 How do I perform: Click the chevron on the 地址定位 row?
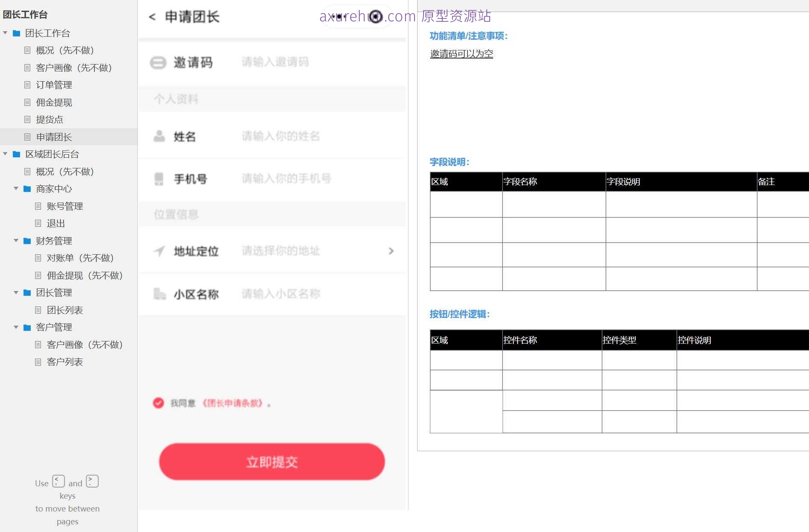pos(391,251)
